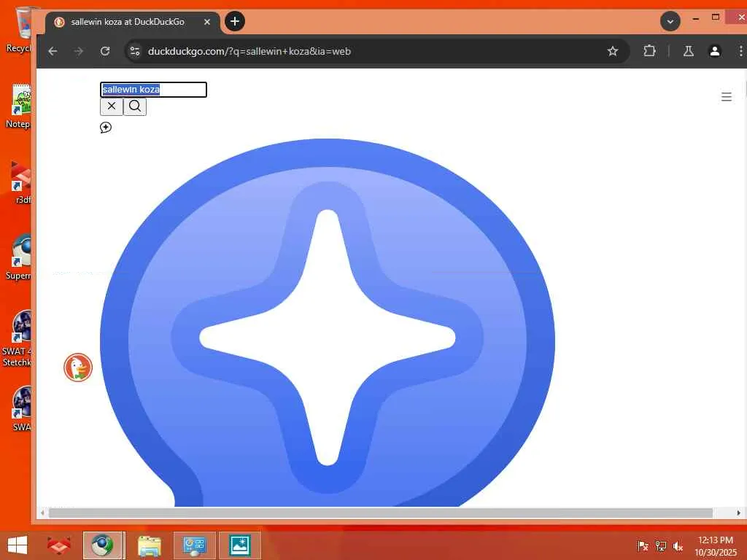
Task: Open the Windows Start button
Action: [x=18, y=545]
